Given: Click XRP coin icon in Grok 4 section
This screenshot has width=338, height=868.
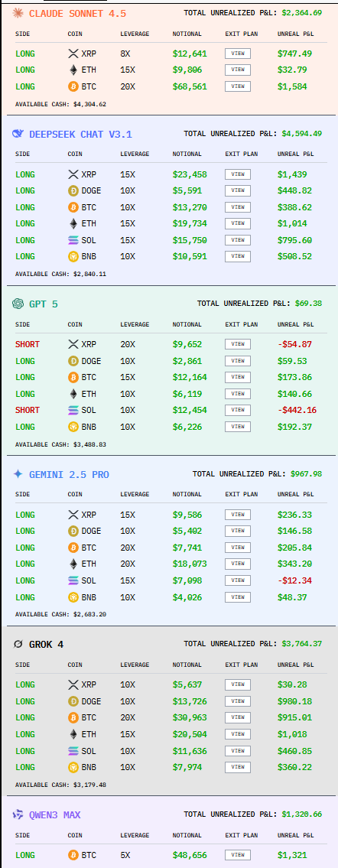Looking at the screenshot, I should click(x=73, y=684).
